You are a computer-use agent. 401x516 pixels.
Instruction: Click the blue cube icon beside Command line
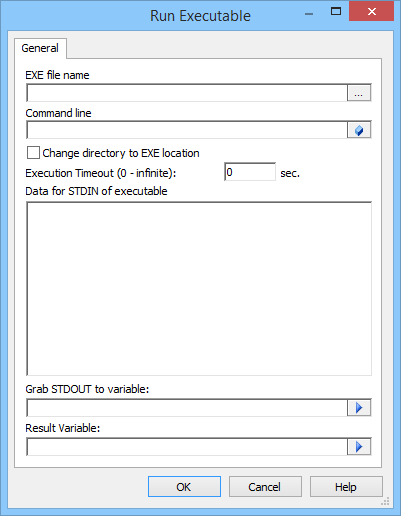[359, 130]
